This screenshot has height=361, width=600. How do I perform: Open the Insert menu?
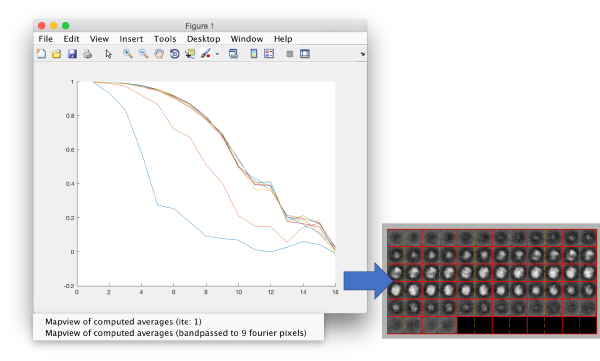tap(131, 39)
